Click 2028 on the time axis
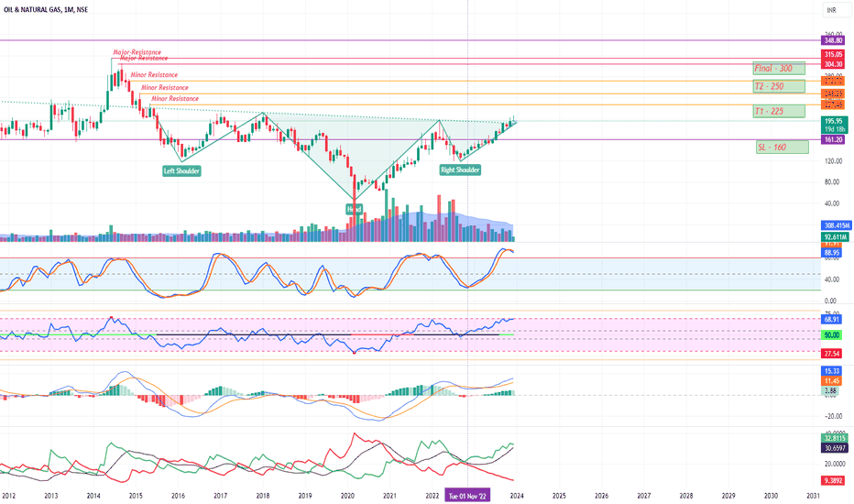This screenshot has width=854, height=504. click(686, 496)
